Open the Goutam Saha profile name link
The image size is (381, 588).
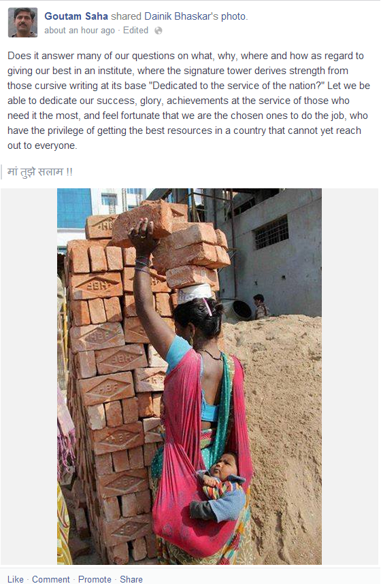(x=76, y=16)
